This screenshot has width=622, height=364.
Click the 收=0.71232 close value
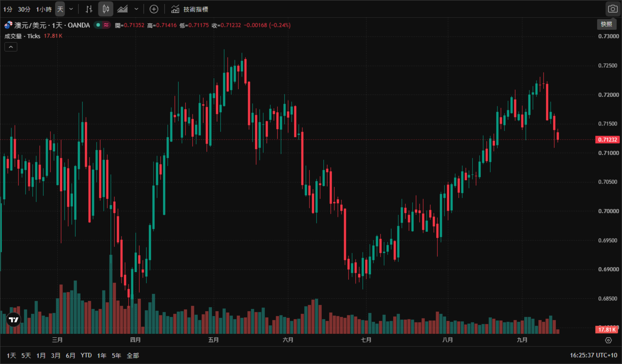(226, 25)
